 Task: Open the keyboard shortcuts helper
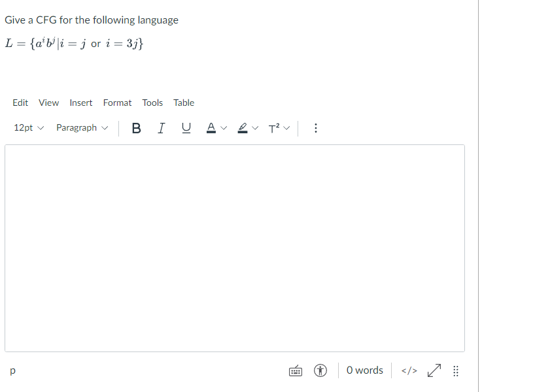pyautogui.click(x=296, y=370)
